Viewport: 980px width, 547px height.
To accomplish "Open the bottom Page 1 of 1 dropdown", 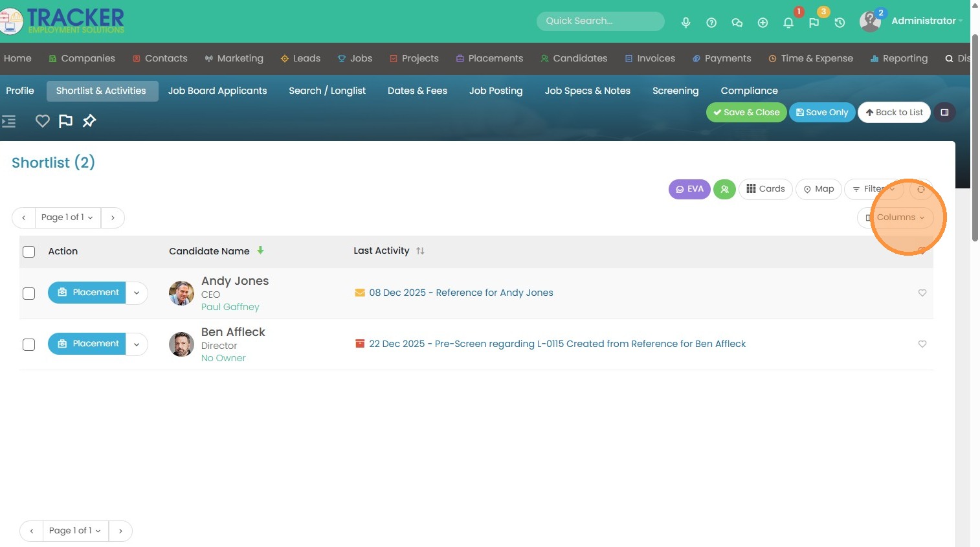I will (x=75, y=531).
